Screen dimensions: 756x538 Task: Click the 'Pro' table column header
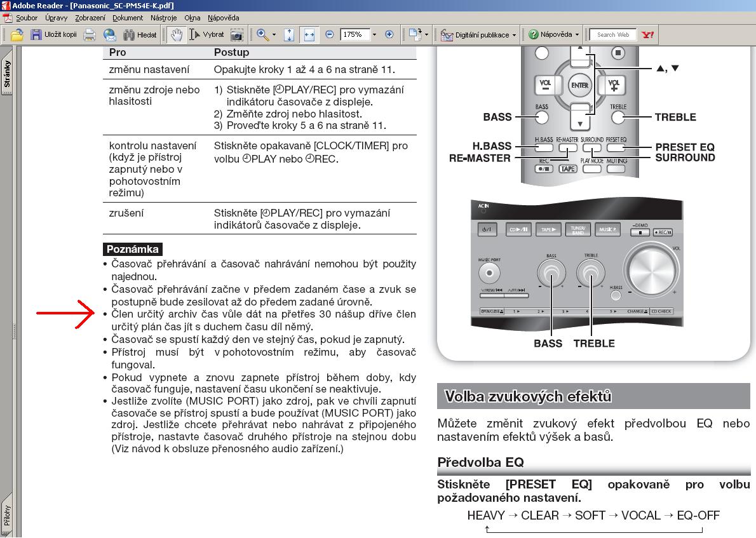click(118, 52)
